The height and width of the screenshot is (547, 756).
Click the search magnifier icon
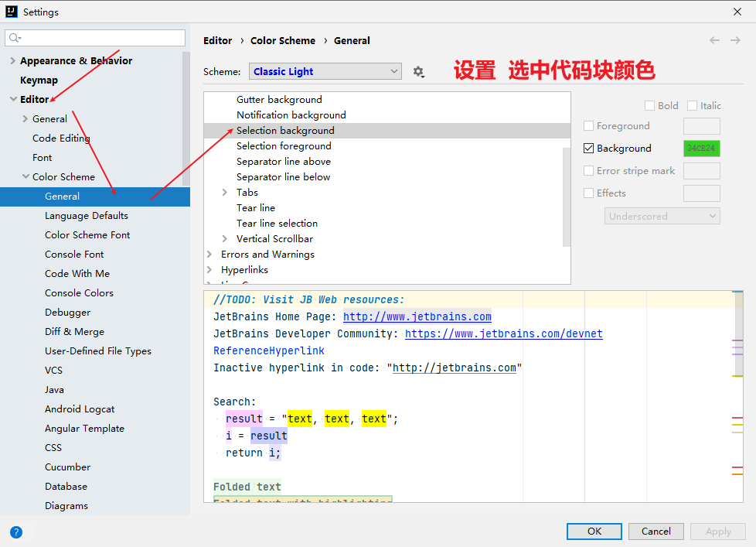[15, 38]
